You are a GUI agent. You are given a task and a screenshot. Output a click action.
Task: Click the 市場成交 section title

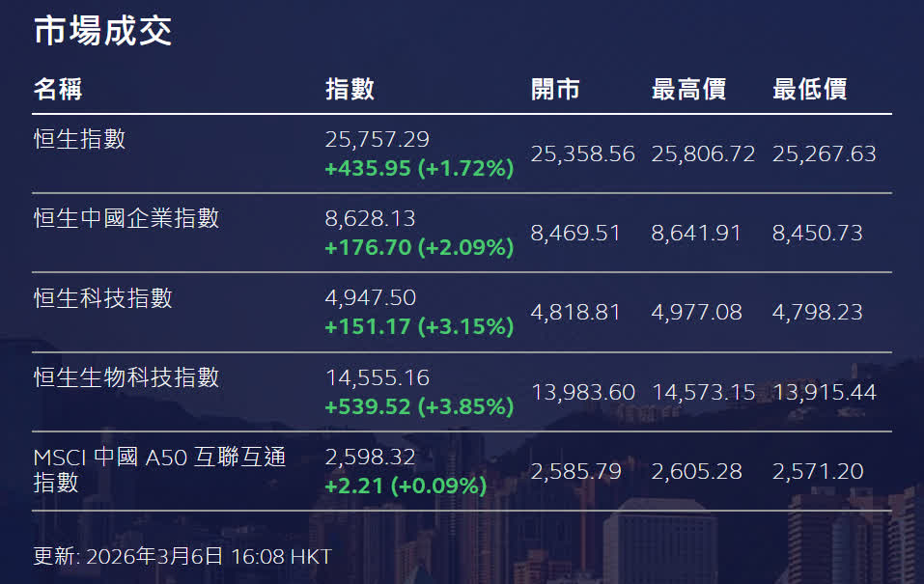click(102, 31)
